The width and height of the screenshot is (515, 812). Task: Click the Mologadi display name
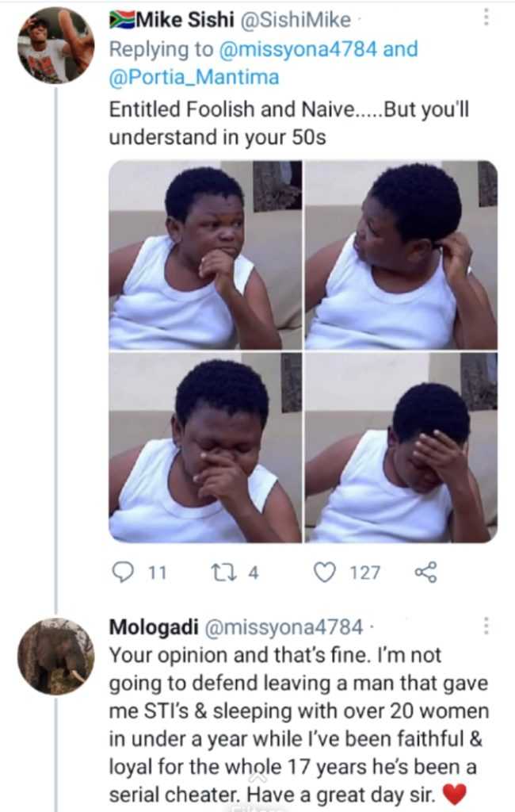point(154,626)
